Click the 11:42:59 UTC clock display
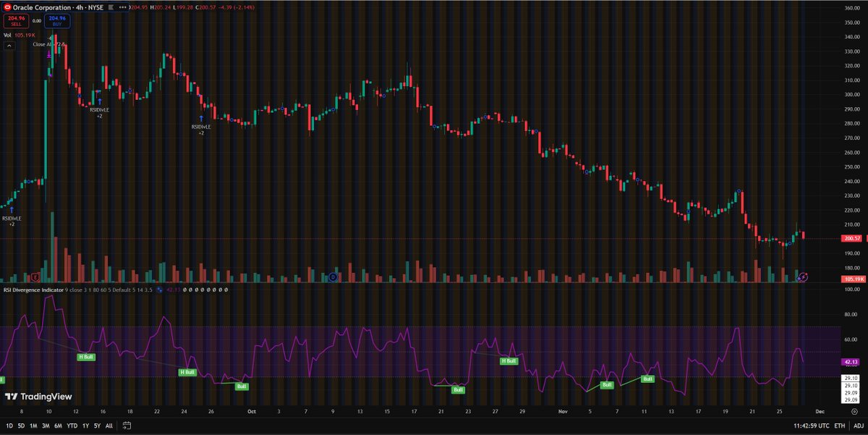This screenshot has height=435, width=868. point(812,426)
